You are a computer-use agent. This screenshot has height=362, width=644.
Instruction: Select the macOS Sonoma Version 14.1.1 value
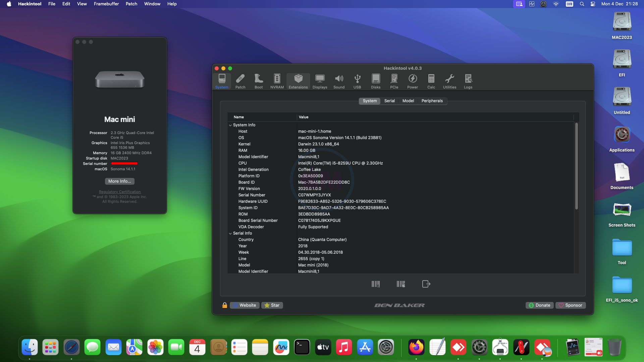point(340,138)
